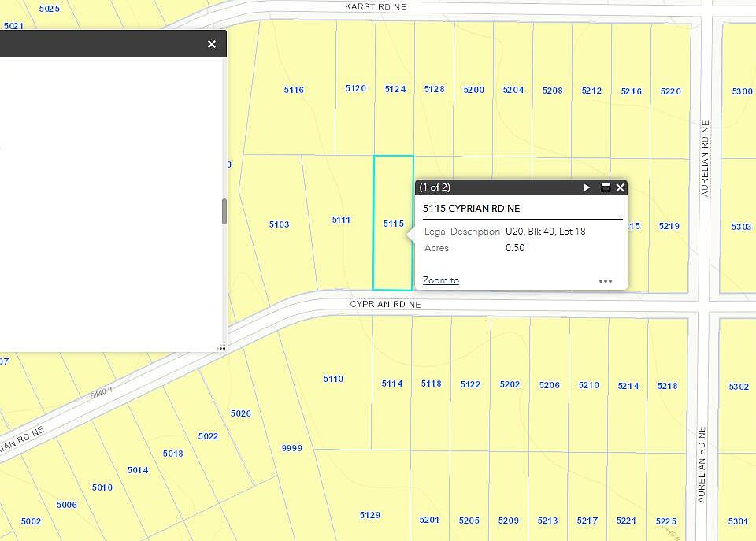Select parcel 5116
Screen dimensions: 756x541
[294, 90]
